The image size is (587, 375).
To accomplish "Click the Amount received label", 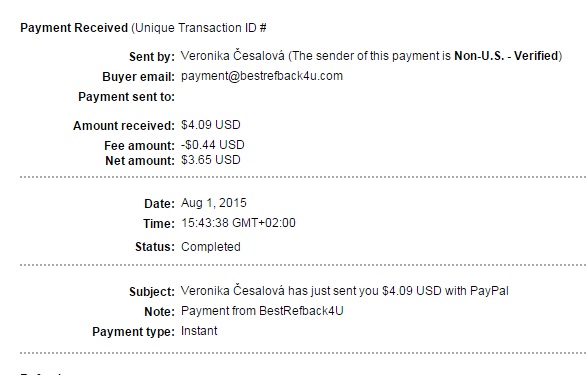I will 124,126.
